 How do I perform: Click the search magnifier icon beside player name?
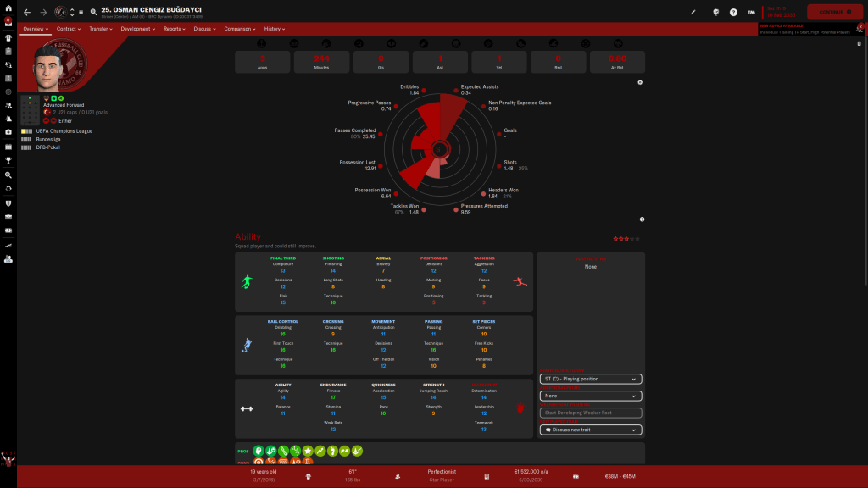point(93,13)
